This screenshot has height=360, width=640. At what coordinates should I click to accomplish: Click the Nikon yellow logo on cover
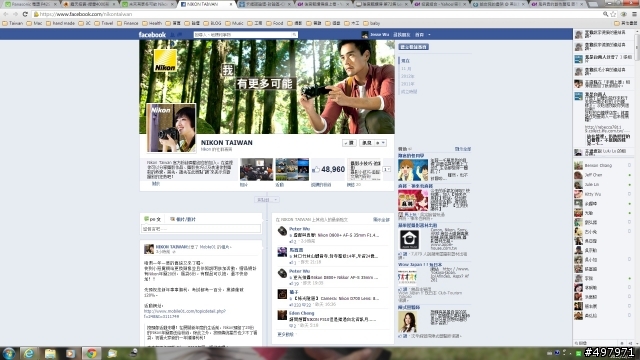coord(165,60)
